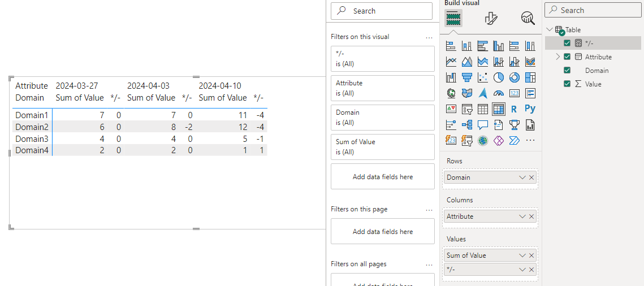
Task: Remove */- measure from Values well
Action: (x=531, y=269)
